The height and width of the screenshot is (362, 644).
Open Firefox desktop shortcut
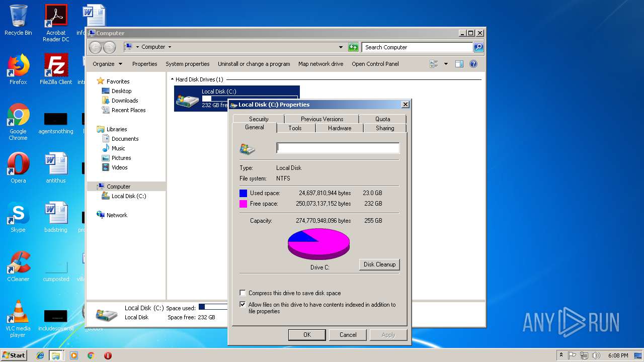pyautogui.click(x=18, y=69)
